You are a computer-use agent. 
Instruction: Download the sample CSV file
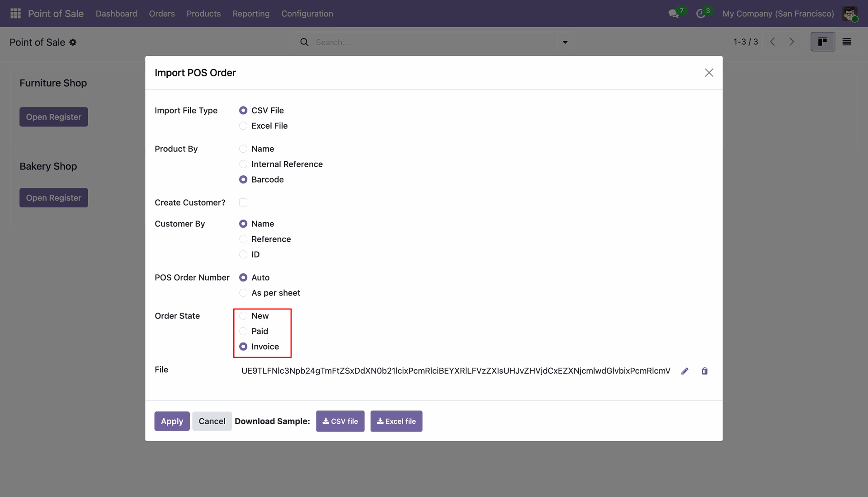[x=340, y=421]
